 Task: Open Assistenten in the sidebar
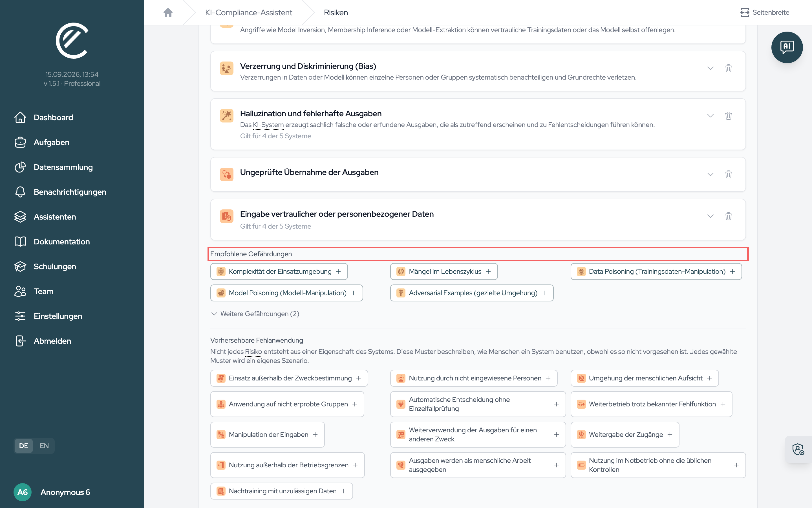tap(45, 217)
